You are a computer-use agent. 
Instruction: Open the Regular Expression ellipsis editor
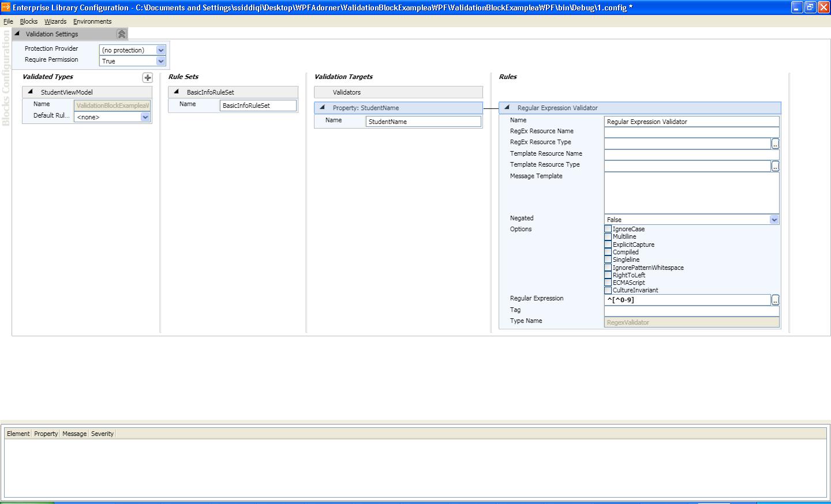tap(775, 299)
